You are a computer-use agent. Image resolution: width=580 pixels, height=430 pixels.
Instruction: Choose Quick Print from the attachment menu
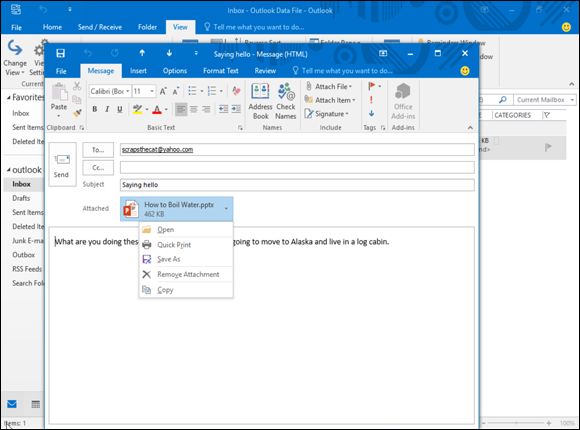pyautogui.click(x=186, y=245)
